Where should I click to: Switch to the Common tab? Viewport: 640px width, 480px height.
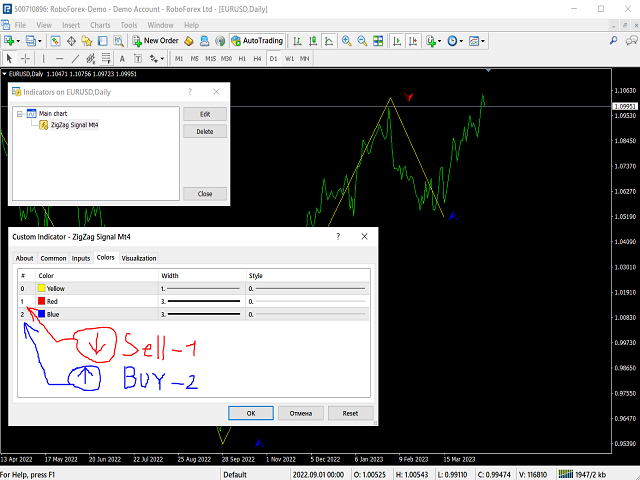coord(53,258)
